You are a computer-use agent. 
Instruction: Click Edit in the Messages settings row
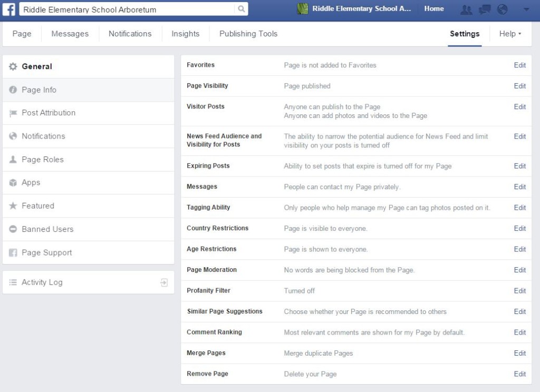(x=519, y=187)
